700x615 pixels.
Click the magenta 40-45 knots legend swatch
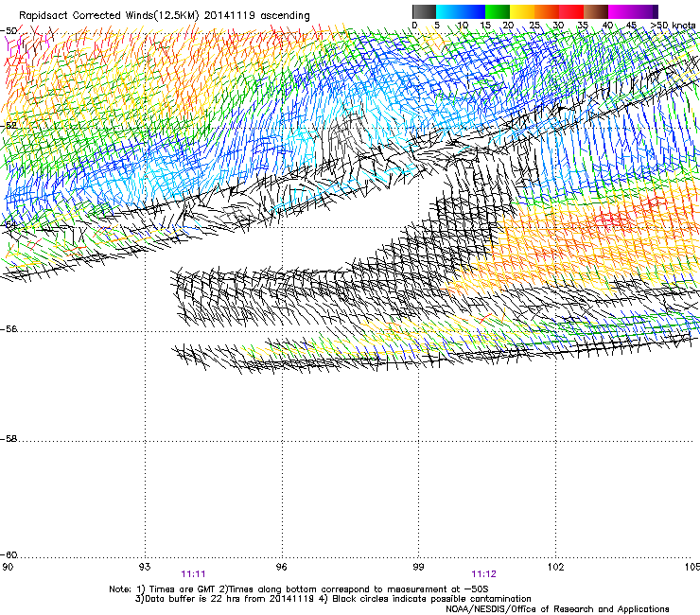621,11
